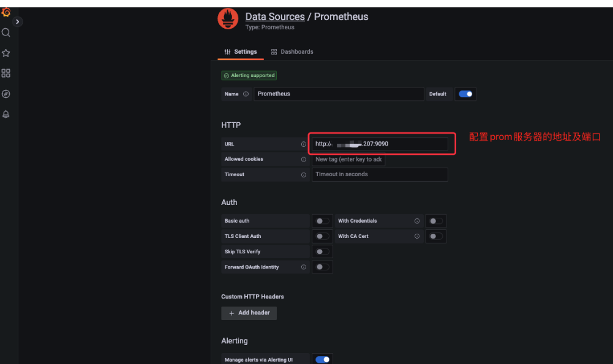The width and height of the screenshot is (613, 364).
Task: Click the Add header button
Action: click(x=249, y=313)
